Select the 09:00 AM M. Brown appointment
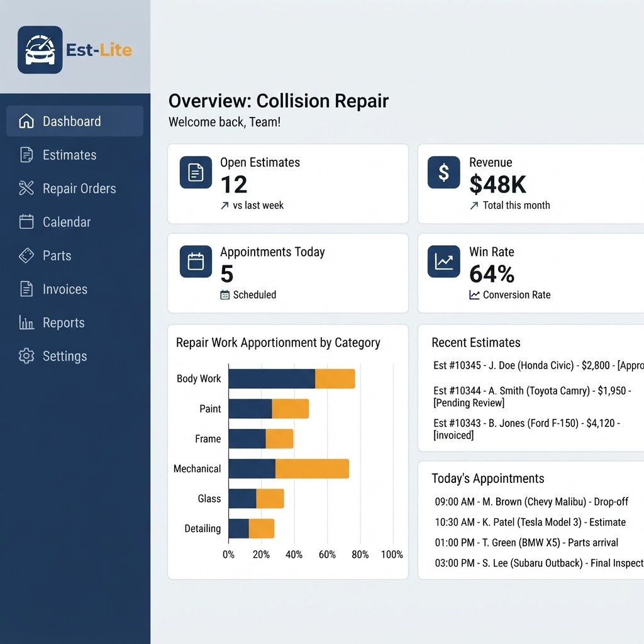 point(531,501)
